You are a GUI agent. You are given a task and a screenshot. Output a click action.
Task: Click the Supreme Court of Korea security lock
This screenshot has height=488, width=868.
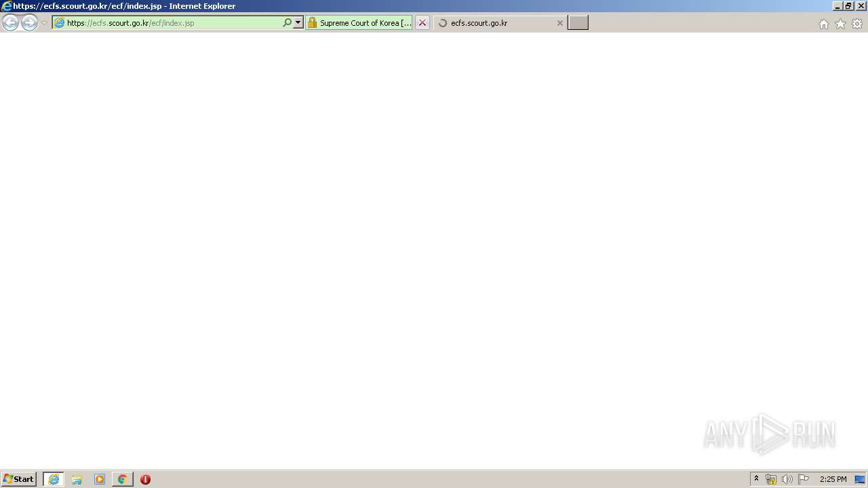(313, 22)
